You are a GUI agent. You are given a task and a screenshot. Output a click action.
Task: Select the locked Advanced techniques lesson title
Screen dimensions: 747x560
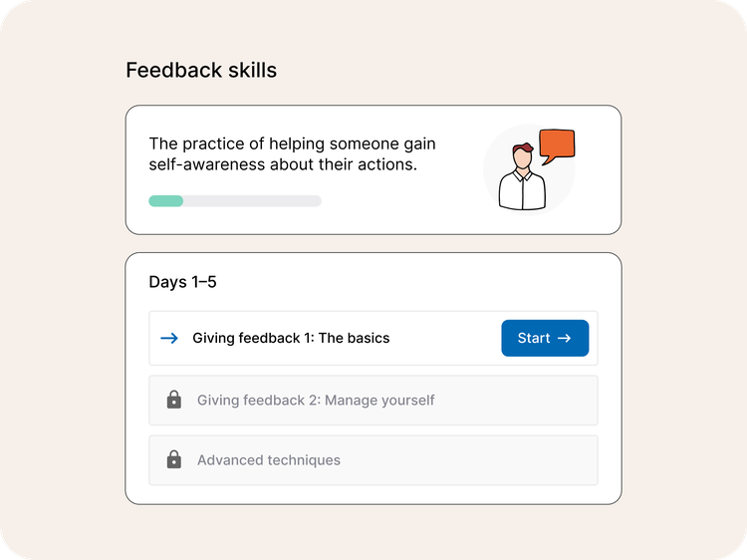pos(269,460)
